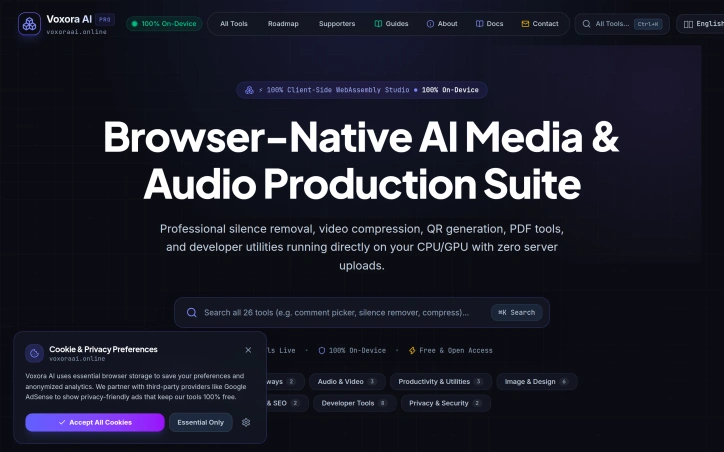Click the Ctrl+K shortcut badge
724x452 pixels.
coord(648,24)
